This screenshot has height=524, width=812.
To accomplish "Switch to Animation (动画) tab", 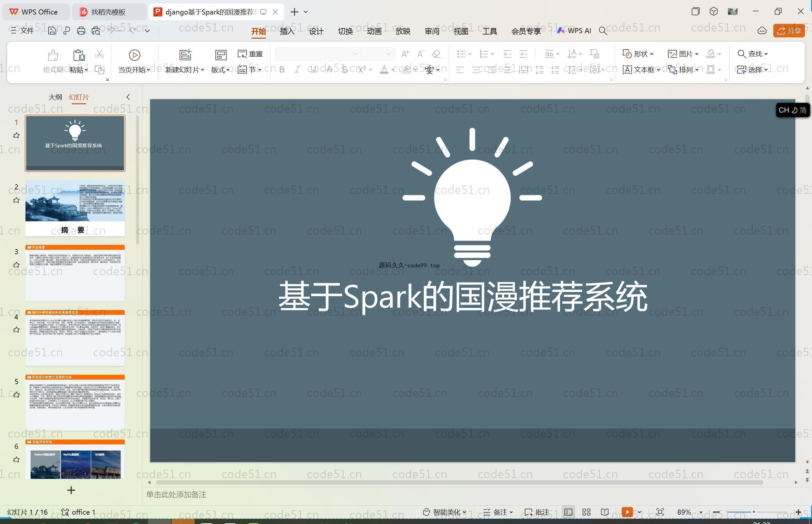I will (x=374, y=31).
